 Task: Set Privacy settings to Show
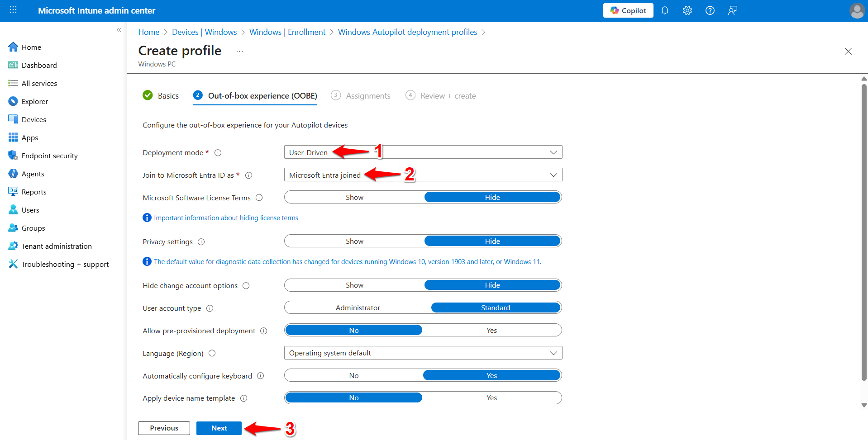(x=354, y=241)
